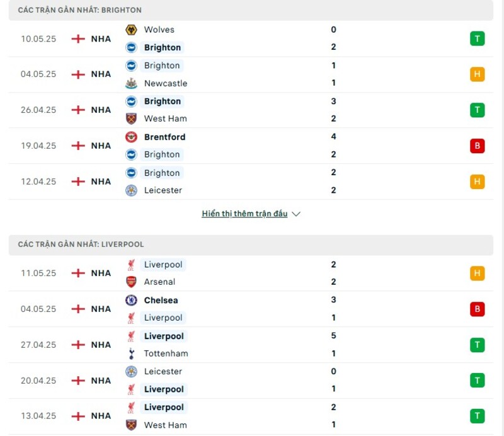Open 'Hiển thị thêm trận đấu' link
Image resolution: width=504 pixels, height=436 pixels.
point(246,214)
